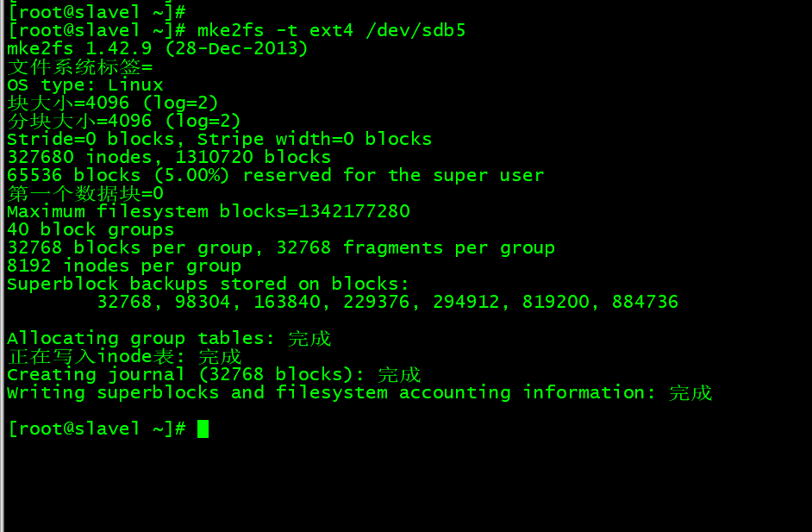This screenshot has width=812, height=532.
Task: Click the superblock number 884736
Action: [645, 303]
